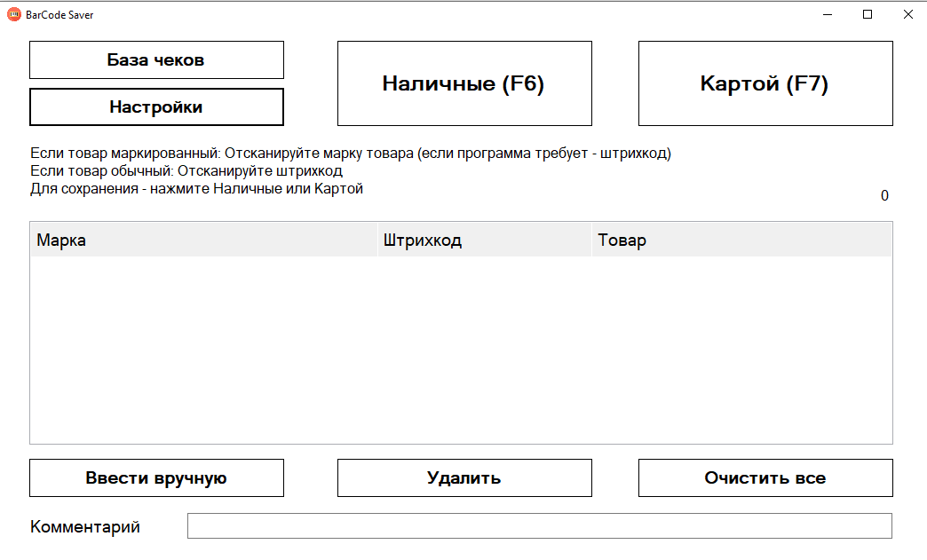
Task: Click the Марка column header
Action: point(203,241)
